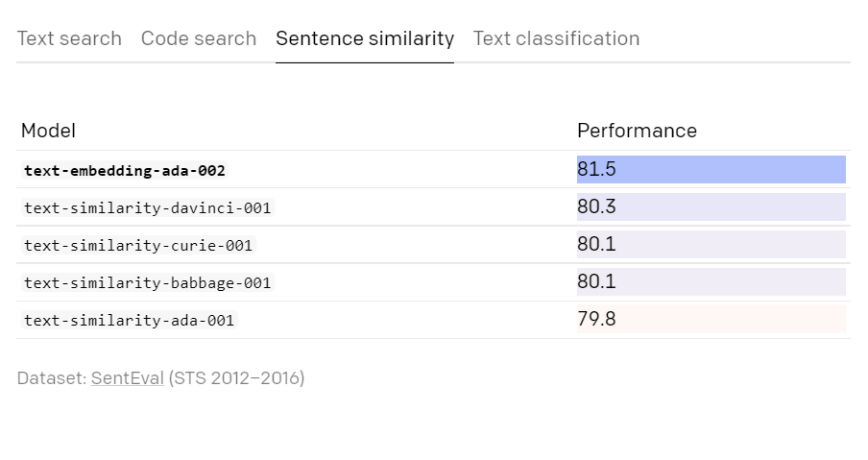This screenshot has width=868, height=460.
Task: Switch to the Text classification tab
Action: click(556, 38)
